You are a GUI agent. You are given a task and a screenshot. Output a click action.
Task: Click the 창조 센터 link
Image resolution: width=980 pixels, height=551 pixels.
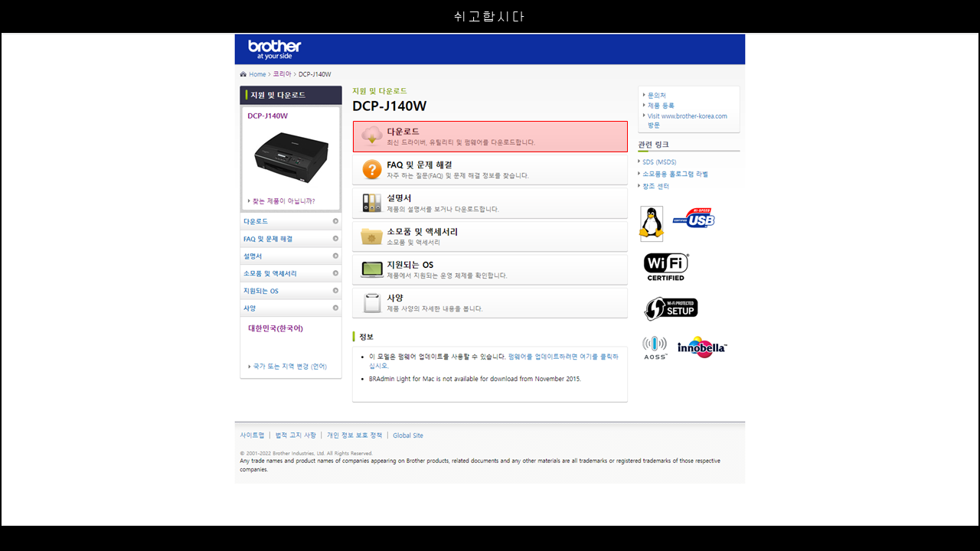(x=655, y=187)
